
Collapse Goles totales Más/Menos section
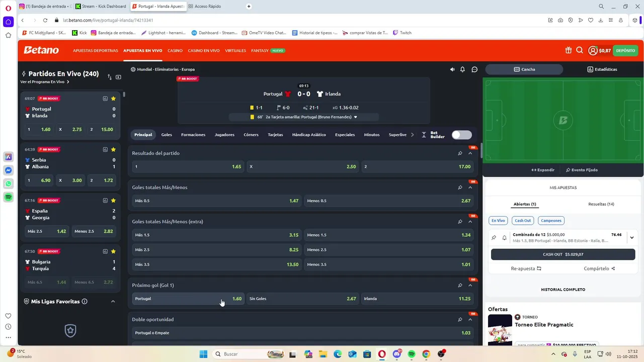[x=470, y=188]
